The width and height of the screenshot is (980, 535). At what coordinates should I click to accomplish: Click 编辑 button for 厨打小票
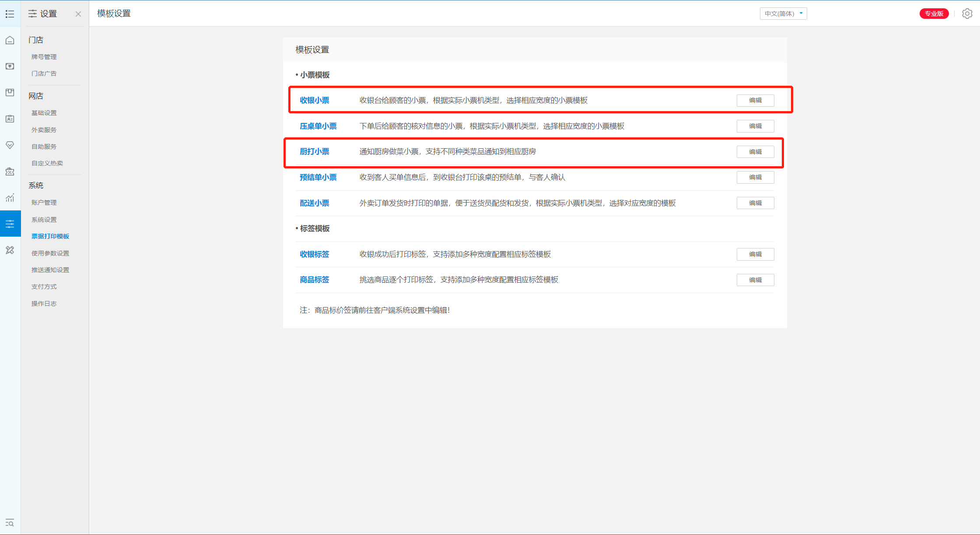click(x=755, y=152)
